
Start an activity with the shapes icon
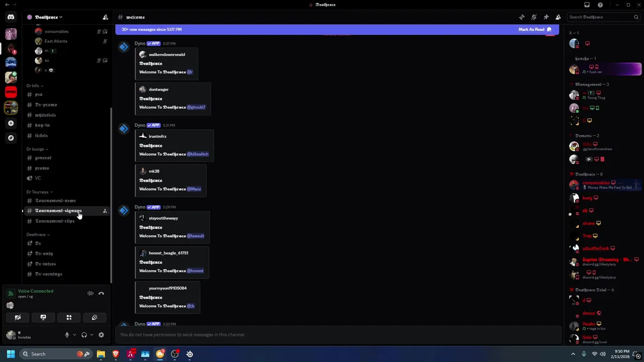tap(69, 317)
